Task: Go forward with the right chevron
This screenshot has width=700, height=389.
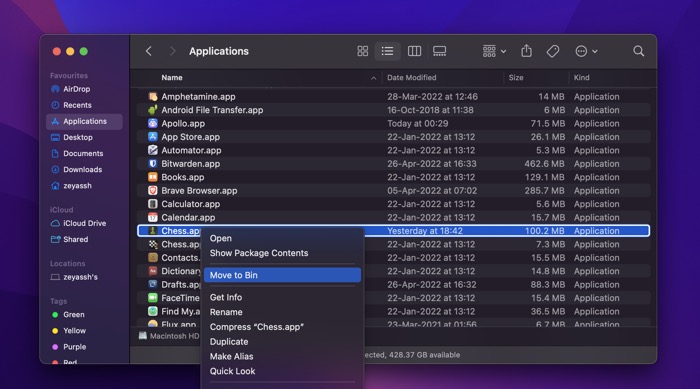Action: pyautogui.click(x=172, y=51)
